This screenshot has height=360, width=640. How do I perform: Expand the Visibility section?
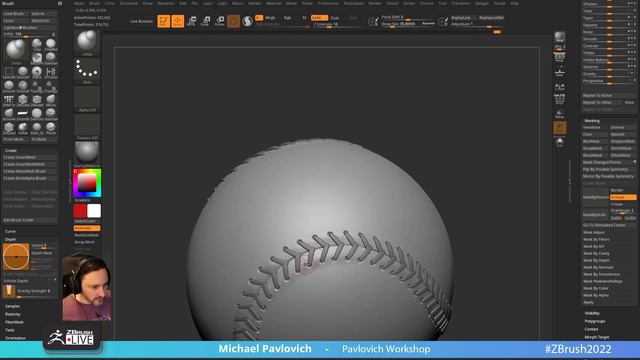pyautogui.click(x=592, y=313)
